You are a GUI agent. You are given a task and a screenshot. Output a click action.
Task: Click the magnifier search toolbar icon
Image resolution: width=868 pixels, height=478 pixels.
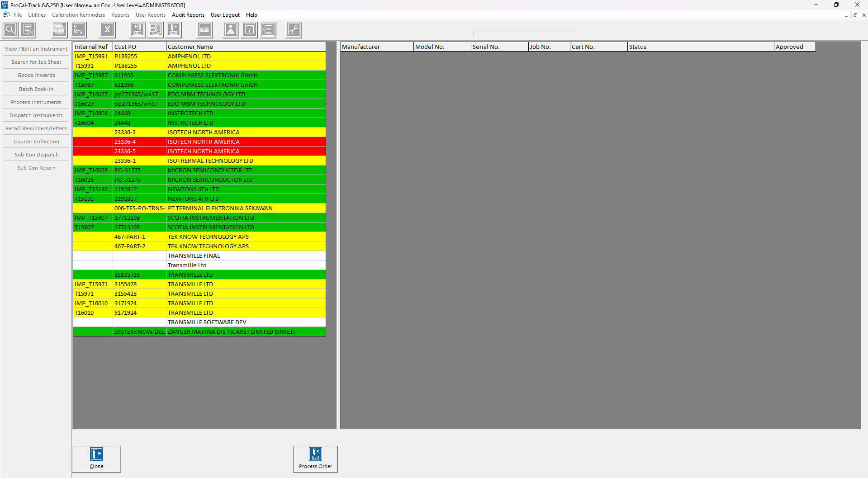click(10, 30)
